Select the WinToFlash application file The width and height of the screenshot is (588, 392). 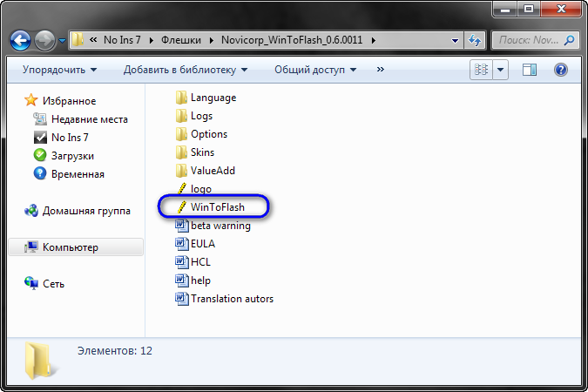[x=218, y=207]
